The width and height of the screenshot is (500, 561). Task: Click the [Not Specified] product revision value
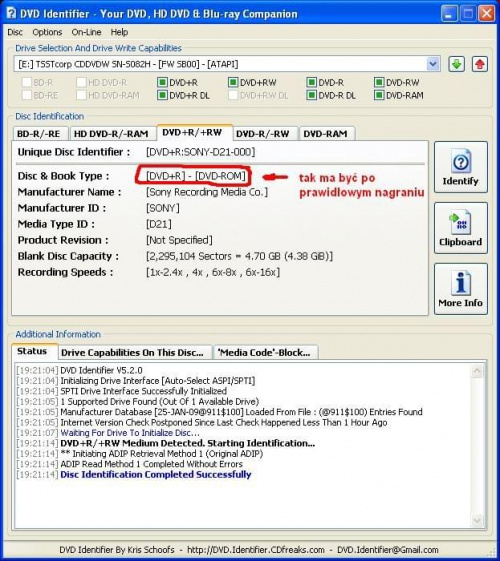pos(179,240)
